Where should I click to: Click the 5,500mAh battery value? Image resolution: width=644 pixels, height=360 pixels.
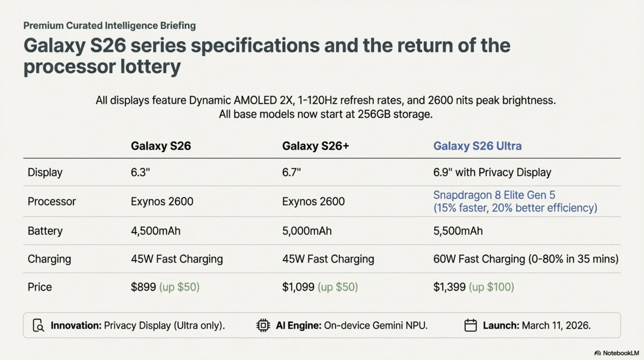click(458, 231)
